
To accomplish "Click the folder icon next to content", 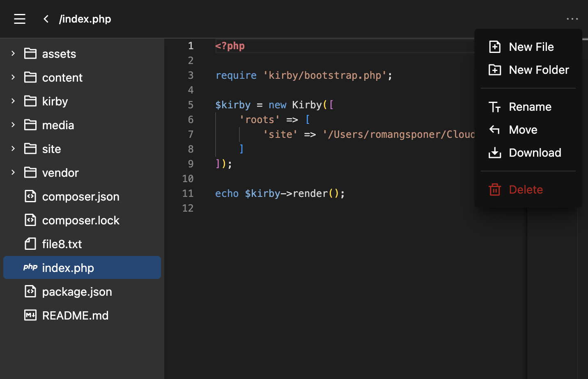I will (30, 77).
